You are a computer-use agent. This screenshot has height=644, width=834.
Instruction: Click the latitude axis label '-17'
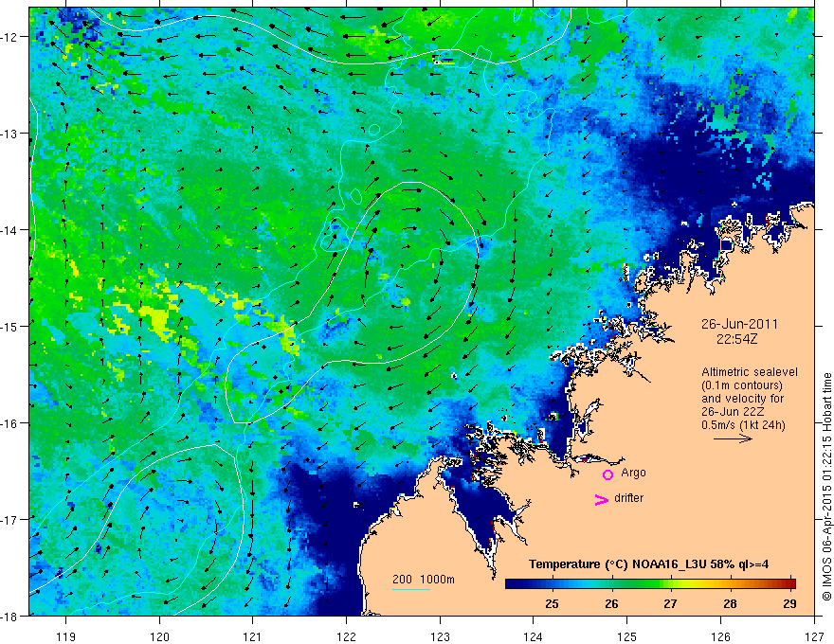11,520
